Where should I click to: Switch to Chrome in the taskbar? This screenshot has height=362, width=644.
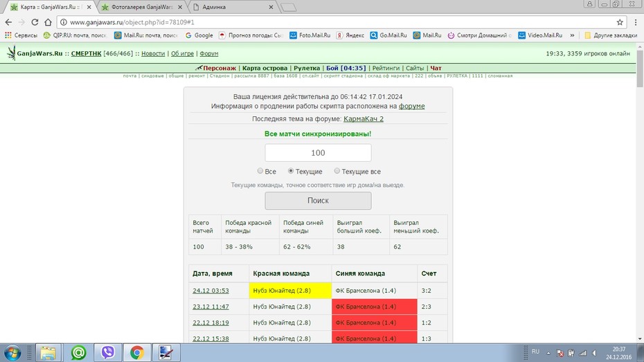[x=137, y=353]
